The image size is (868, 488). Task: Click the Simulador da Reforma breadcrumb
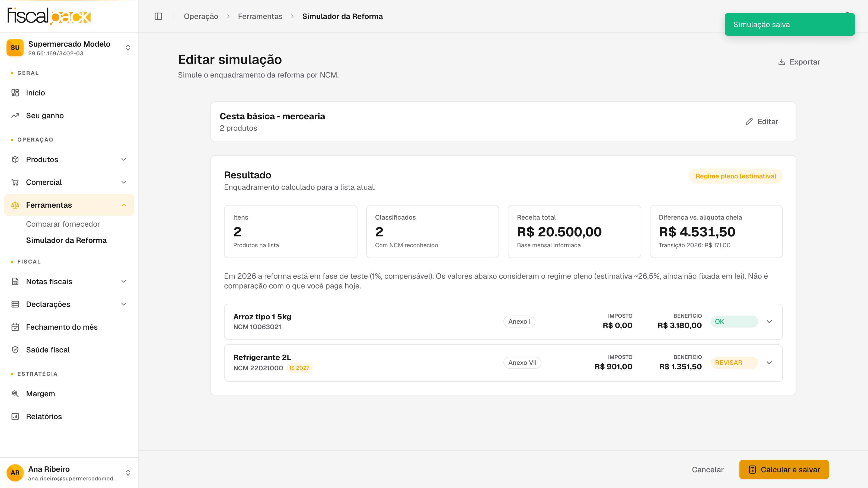click(x=342, y=16)
